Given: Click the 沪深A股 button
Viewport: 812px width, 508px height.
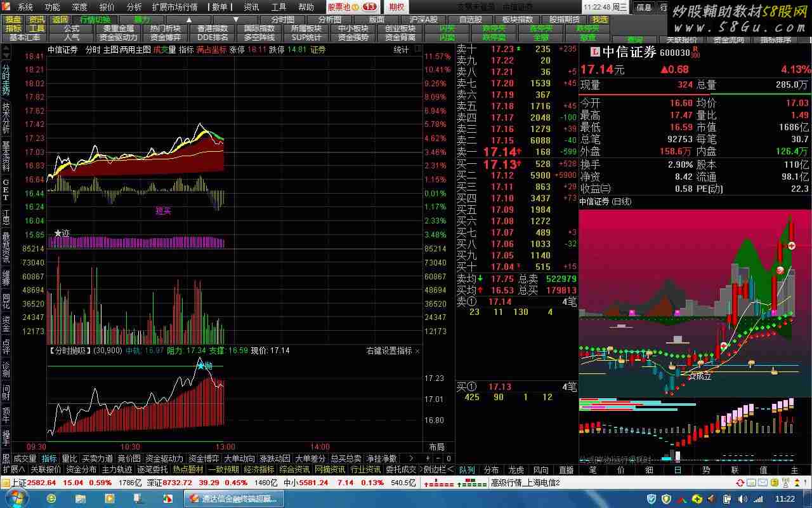Looking at the screenshot, I should tap(424, 20).
